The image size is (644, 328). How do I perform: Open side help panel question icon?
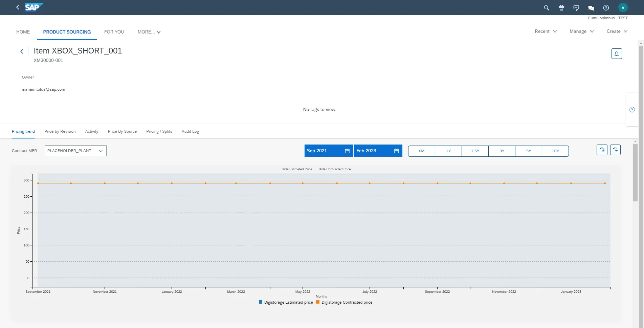pos(632,110)
